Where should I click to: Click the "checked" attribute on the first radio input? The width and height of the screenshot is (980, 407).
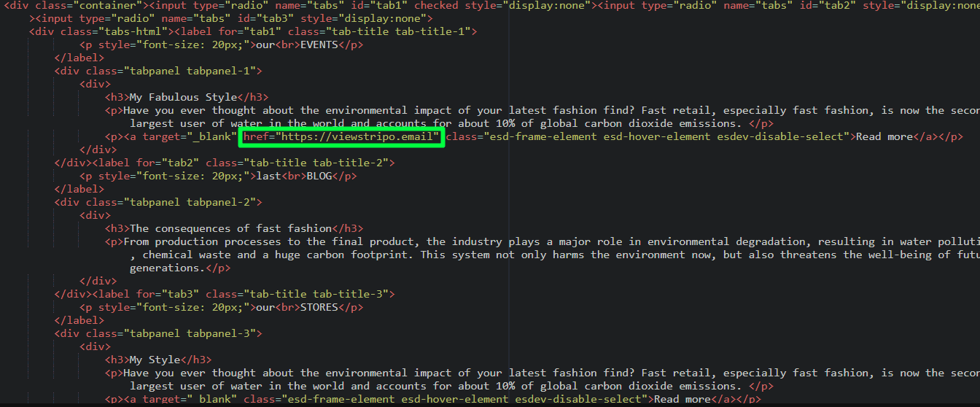point(436,5)
